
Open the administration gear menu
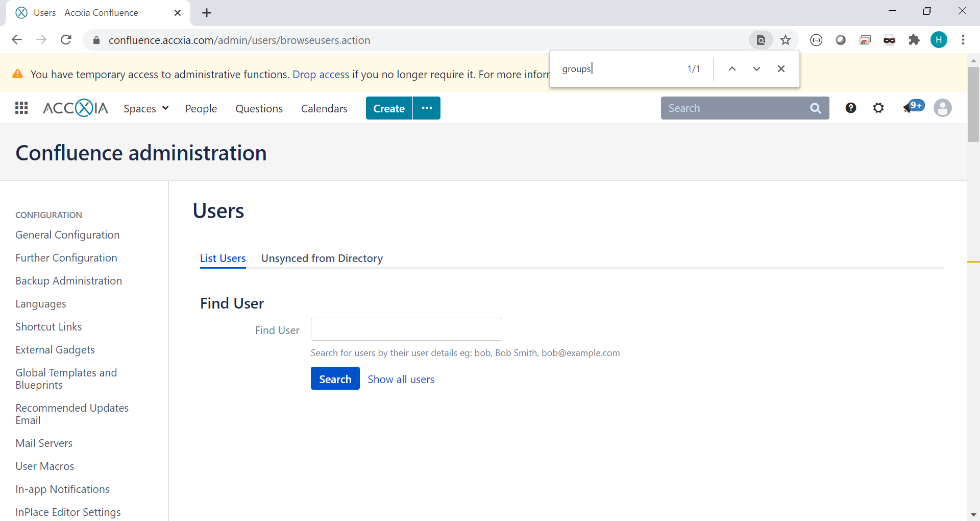tap(878, 108)
